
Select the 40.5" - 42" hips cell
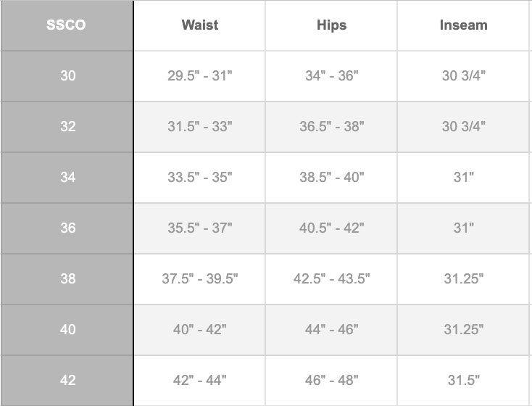[331, 228]
